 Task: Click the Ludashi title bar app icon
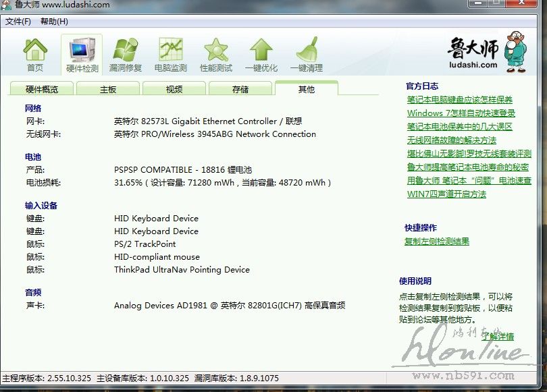coord(6,5)
